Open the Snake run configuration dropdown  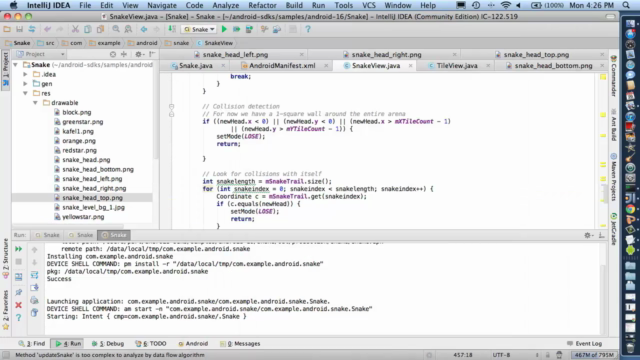(x=200, y=29)
